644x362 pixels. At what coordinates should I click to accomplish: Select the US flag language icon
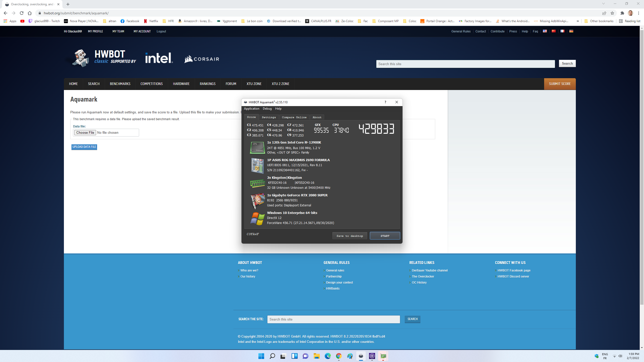545,31
